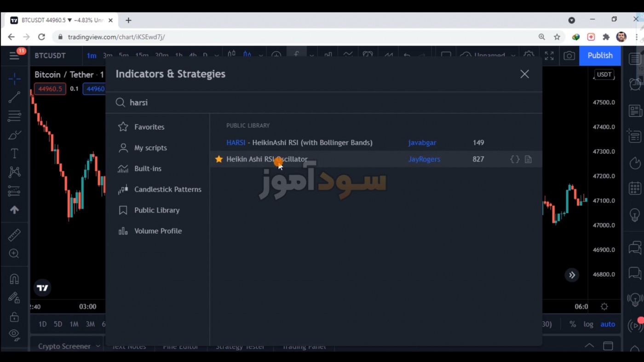Select the XABCD pattern tool
The width and height of the screenshot is (644, 362).
(x=14, y=172)
